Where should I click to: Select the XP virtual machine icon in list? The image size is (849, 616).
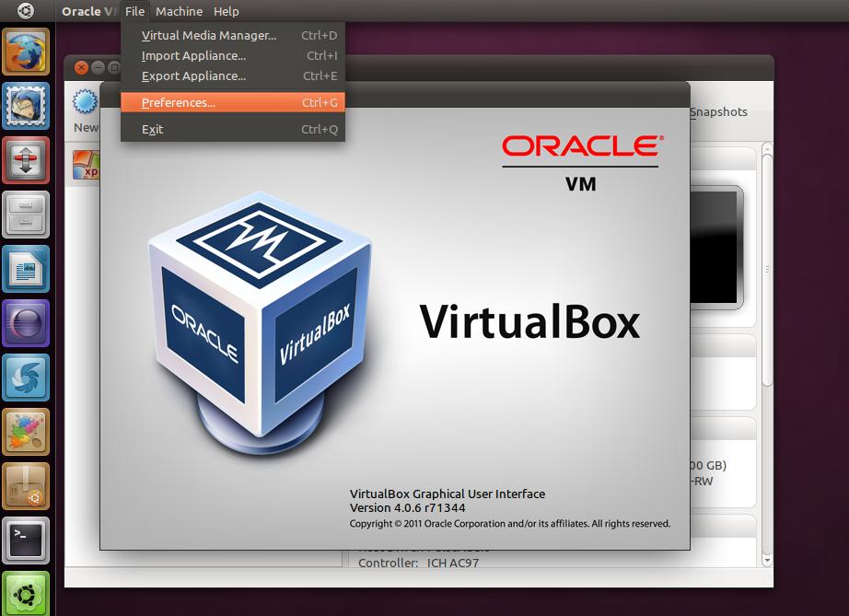point(87,165)
